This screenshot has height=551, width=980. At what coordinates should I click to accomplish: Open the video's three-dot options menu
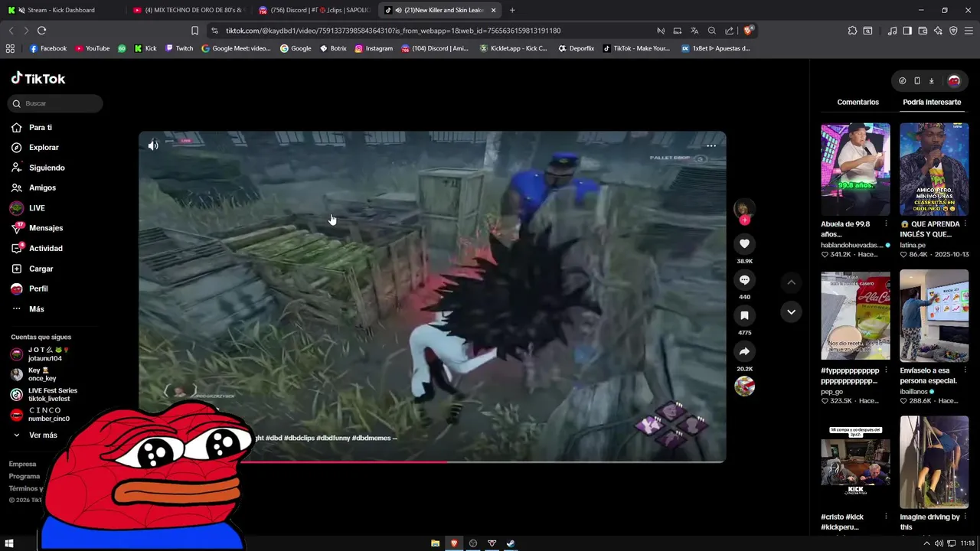(x=711, y=145)
